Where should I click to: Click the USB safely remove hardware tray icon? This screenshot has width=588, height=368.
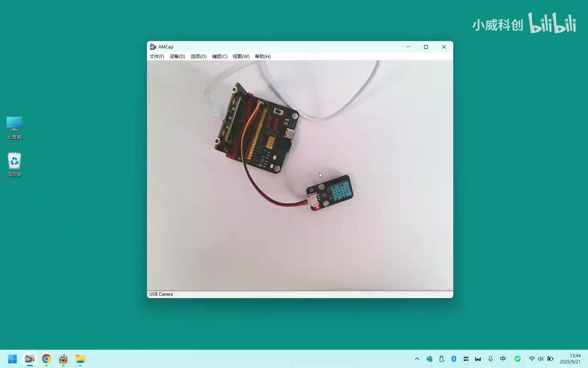[442, 359]
